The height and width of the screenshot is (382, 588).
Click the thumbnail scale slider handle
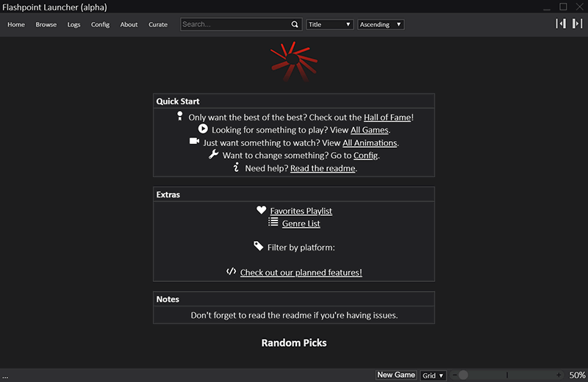463,375
